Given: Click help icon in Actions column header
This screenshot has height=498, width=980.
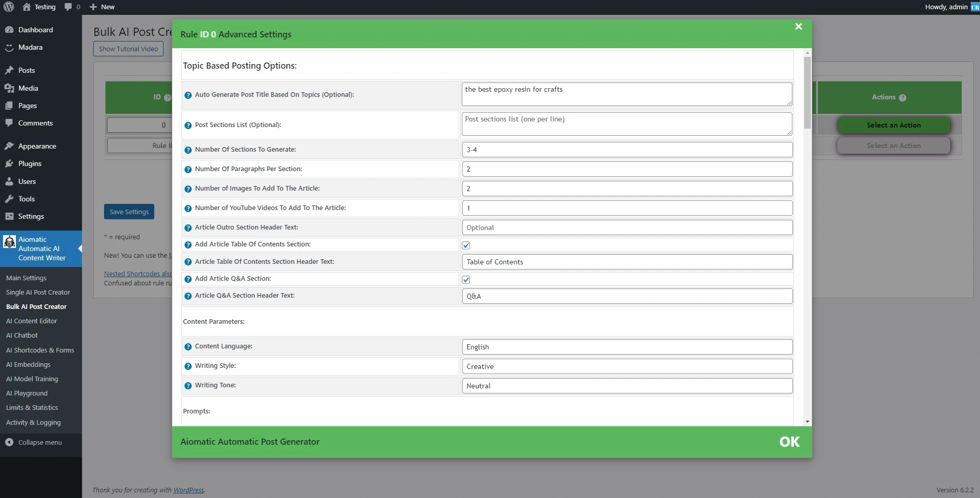Looking at the screenshot, I should (x=903, y=98).
